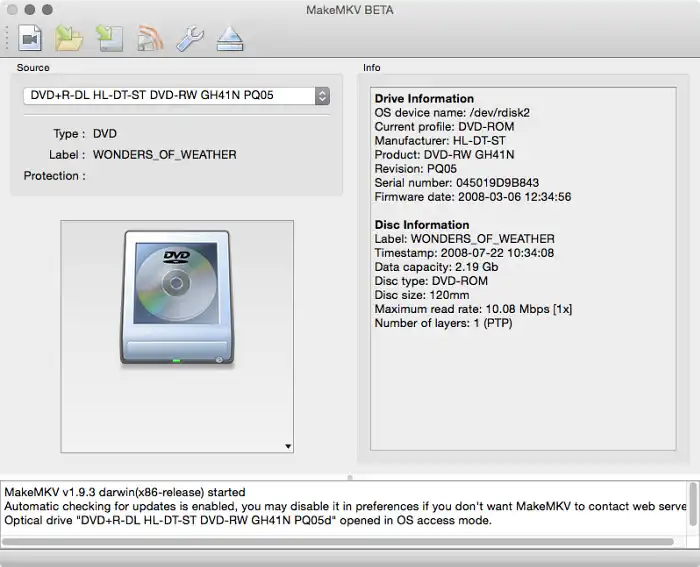Click the arrow stepper on drive selector
This screenshot has height=567, width=700.
322,96
